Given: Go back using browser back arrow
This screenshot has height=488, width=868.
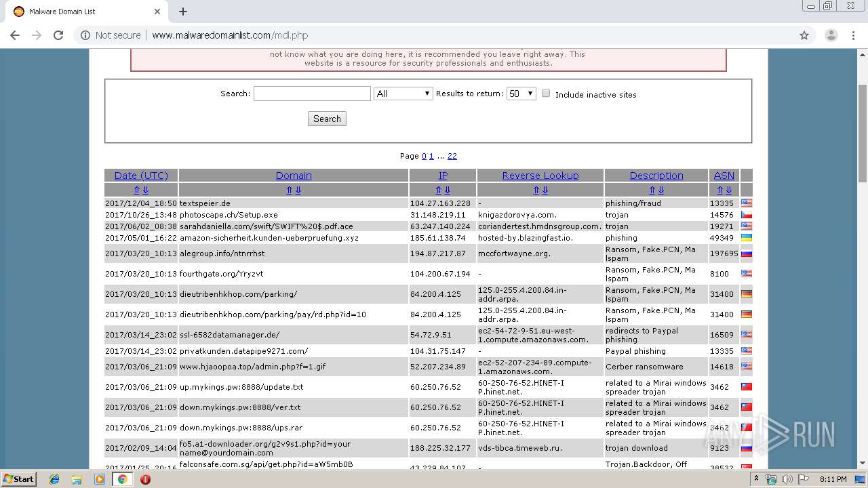Looking at the screenshot, I should (x=15, y=35).
